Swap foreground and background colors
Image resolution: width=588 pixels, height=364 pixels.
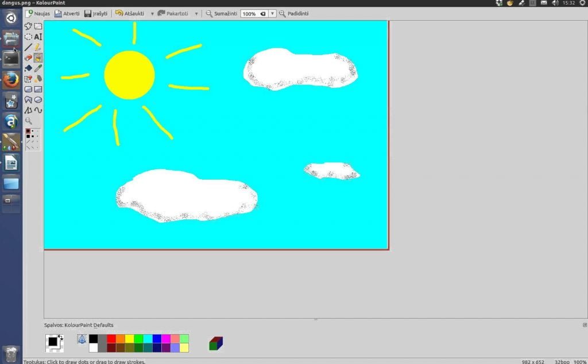[61, 338]
